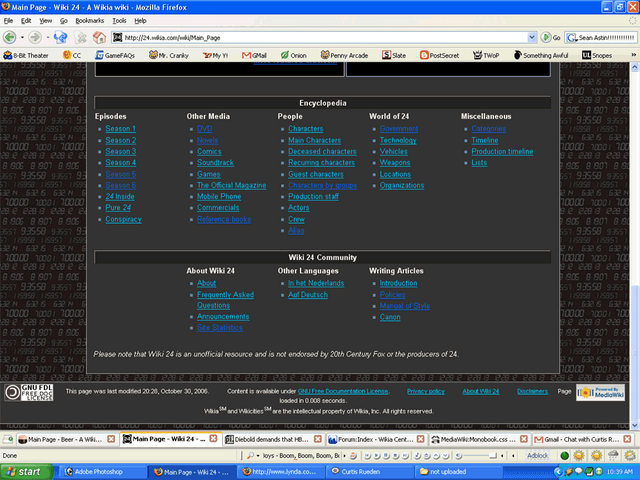Open the File menu
The image size is (640, 480).
point(8,21)
